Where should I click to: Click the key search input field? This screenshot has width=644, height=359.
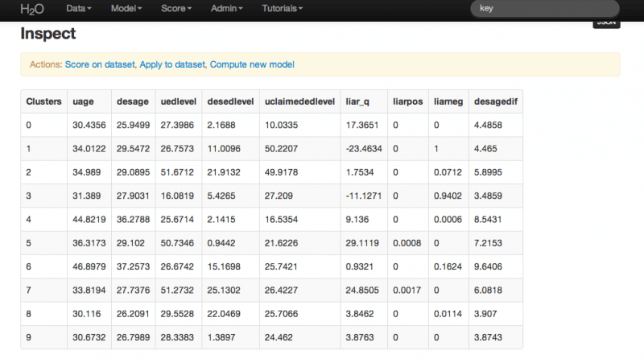point(544,9)
